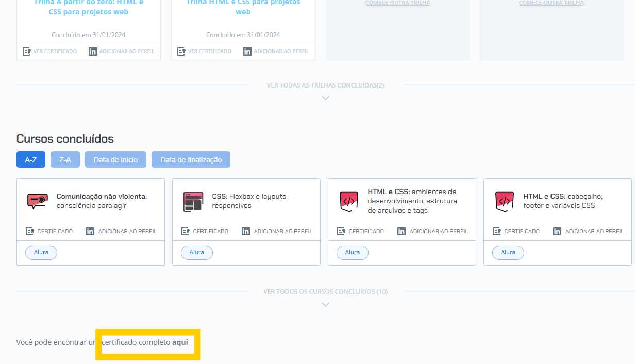Click certificate icon on HTML e CSS ambientes card
Screen dimensions: 635x364
(x=341, y=231)
